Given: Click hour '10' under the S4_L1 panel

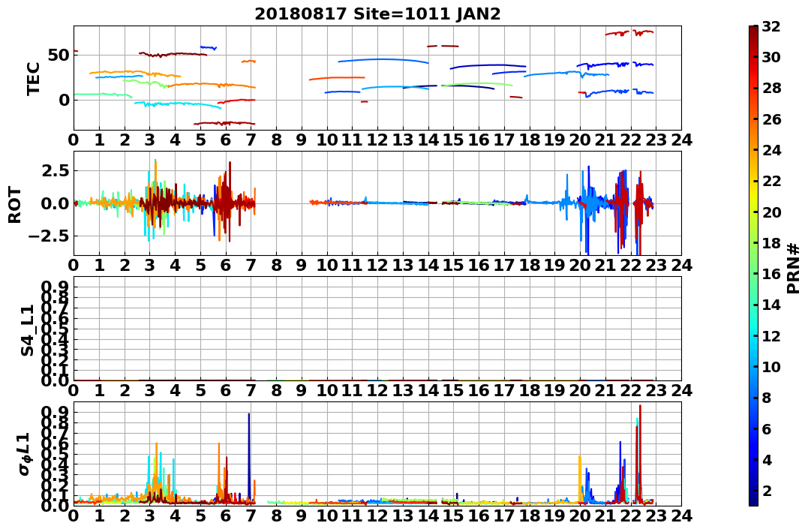Looking at the screenshot, I should click(327, 390).
